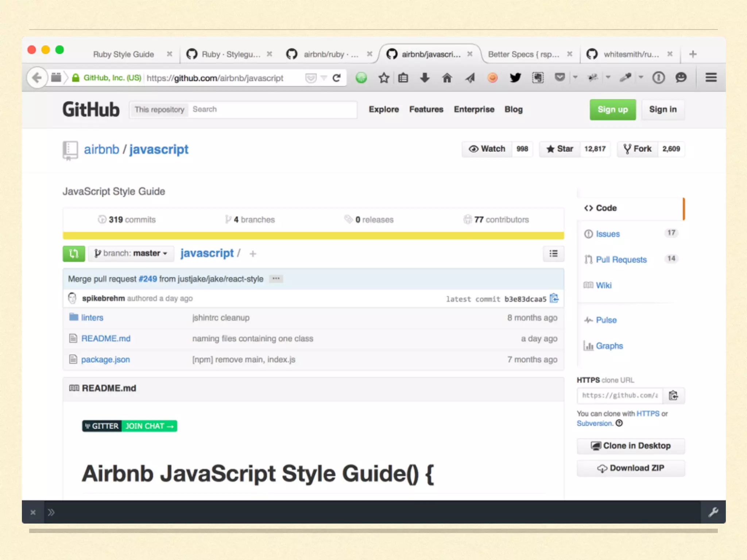
Task: Click the green Sign up button
Action: point(612,109)
